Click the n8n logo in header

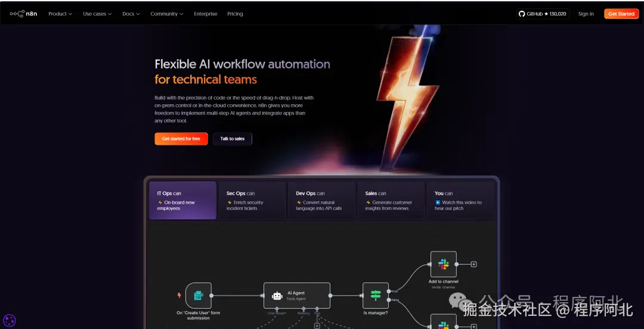click(x=23, y=14)
